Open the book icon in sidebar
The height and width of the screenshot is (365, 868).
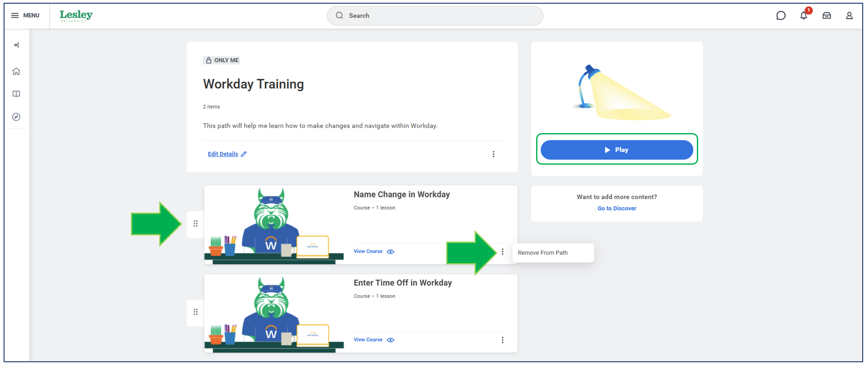(x=16, y=94)
